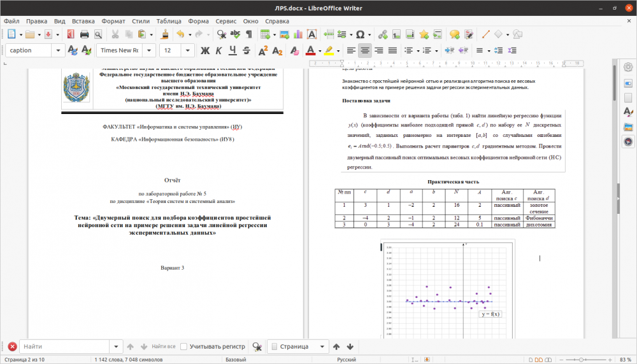Apply red font color
The height and width of the screenshot is (364, 637).
pos(310,50)
